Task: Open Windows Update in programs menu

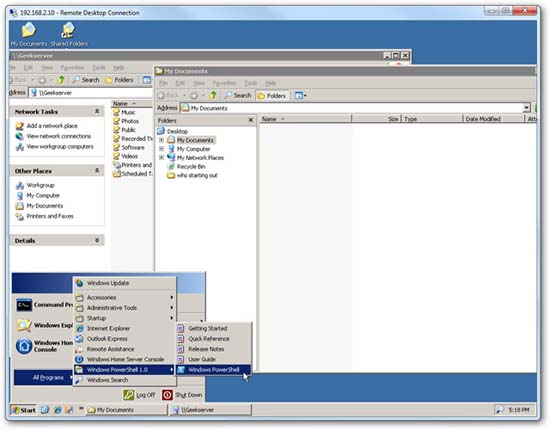Action: [107, 283]
